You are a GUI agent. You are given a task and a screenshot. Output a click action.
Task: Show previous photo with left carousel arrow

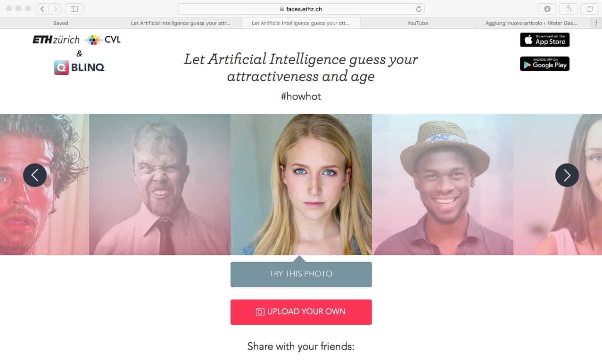click(35, 175)
